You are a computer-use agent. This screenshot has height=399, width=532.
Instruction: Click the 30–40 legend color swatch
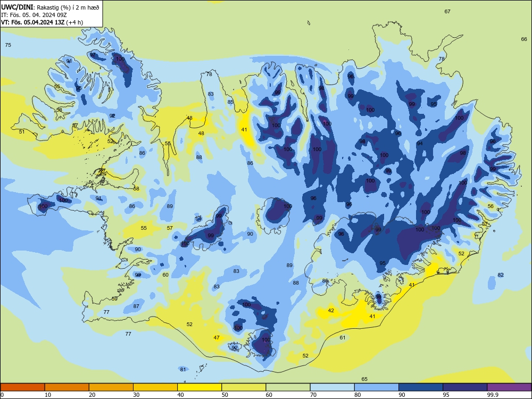pos(155,387)
